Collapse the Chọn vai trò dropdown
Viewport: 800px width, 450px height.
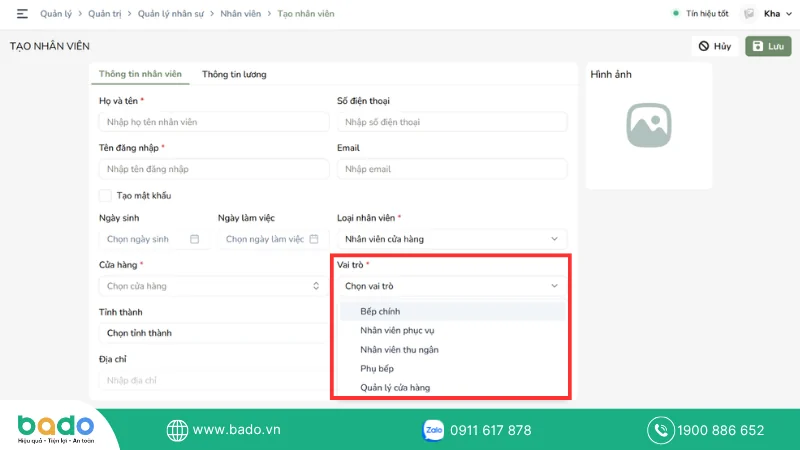point(452,286)
